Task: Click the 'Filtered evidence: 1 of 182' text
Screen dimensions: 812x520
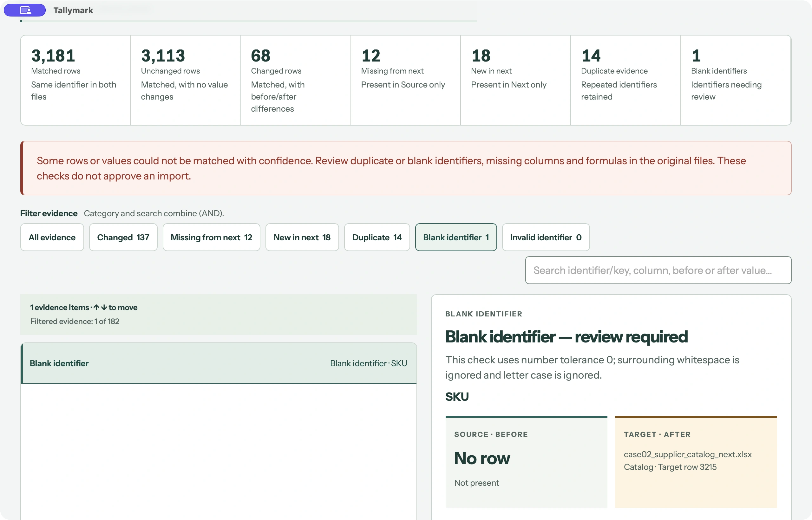Action: (75, 321)
